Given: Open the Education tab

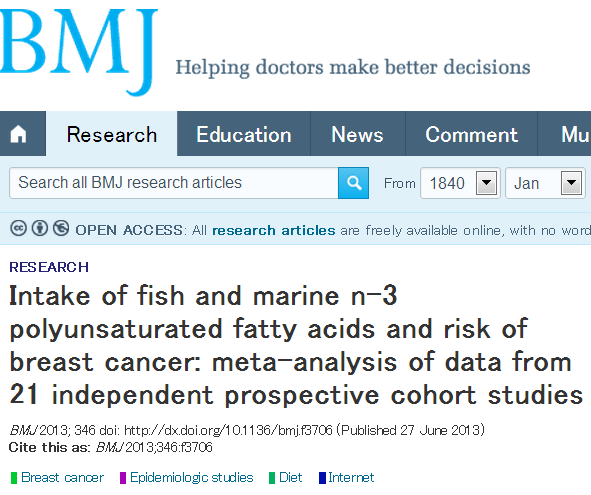Looking at the screenshot, I should tap(243, 134).
